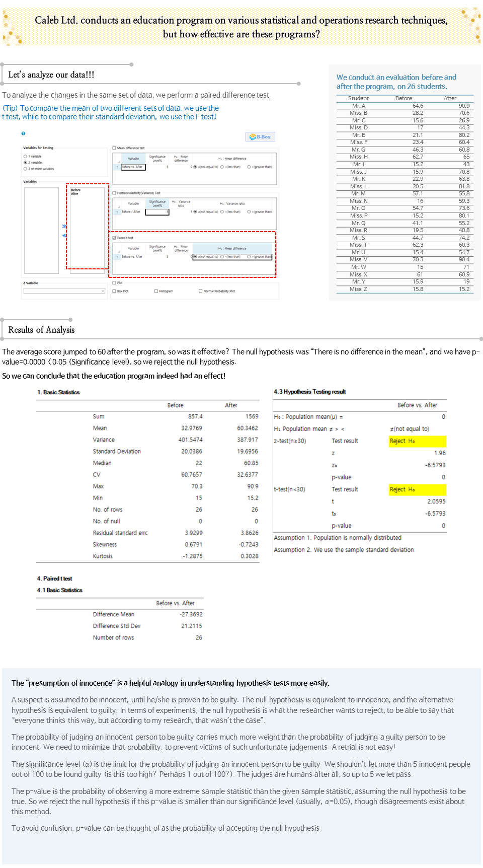Click the Significance Level cell in Paired t test

click(157, 257)
